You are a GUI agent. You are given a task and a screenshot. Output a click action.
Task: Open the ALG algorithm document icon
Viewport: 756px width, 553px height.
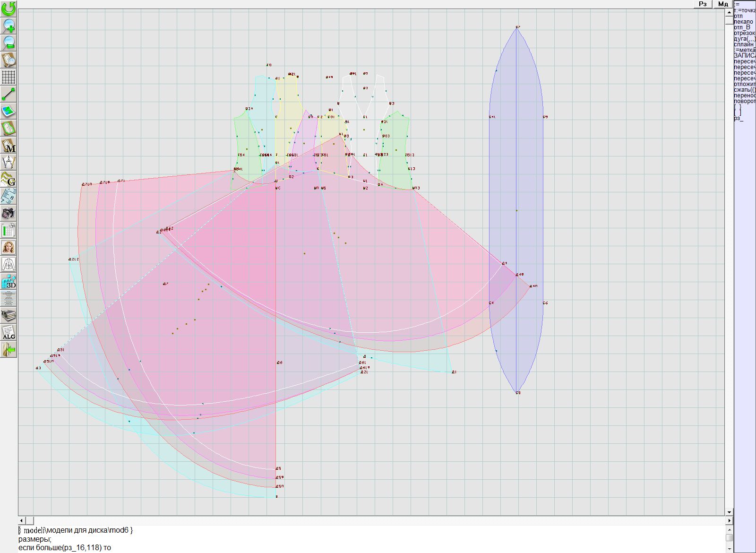(x=9, y=332)
